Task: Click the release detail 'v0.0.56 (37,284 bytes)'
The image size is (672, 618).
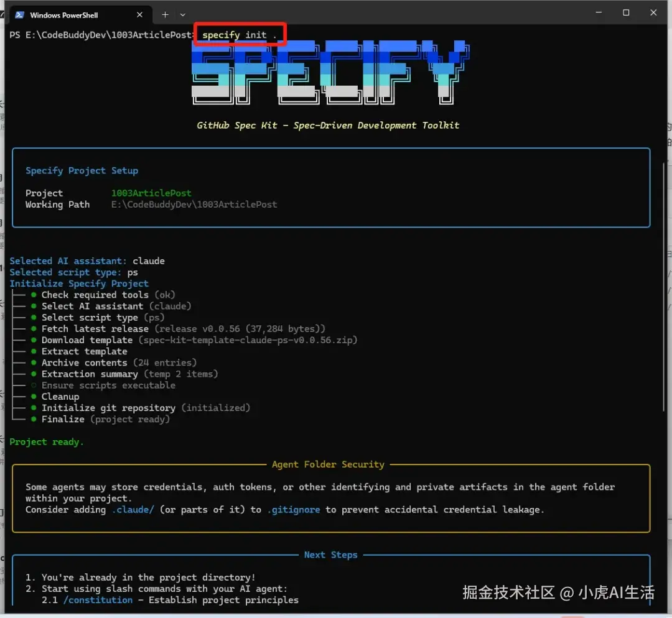Action: (x=263, y=329)
